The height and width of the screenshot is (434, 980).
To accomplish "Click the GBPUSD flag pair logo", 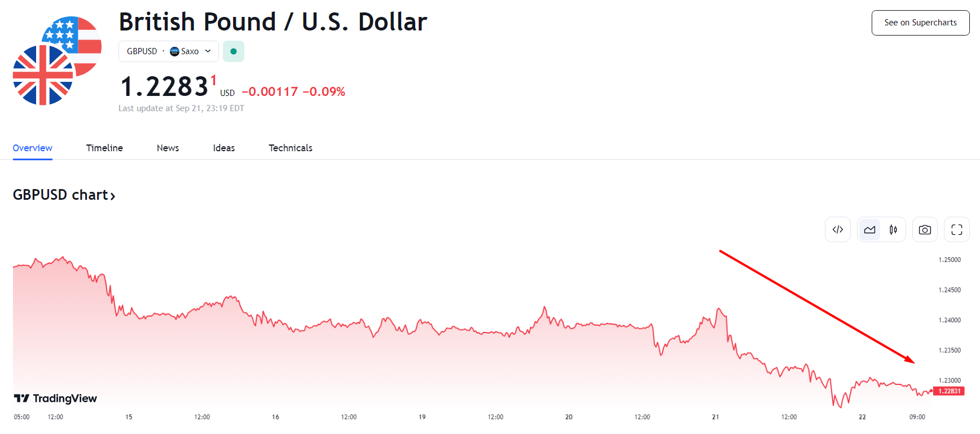I will tap(56, 61).
